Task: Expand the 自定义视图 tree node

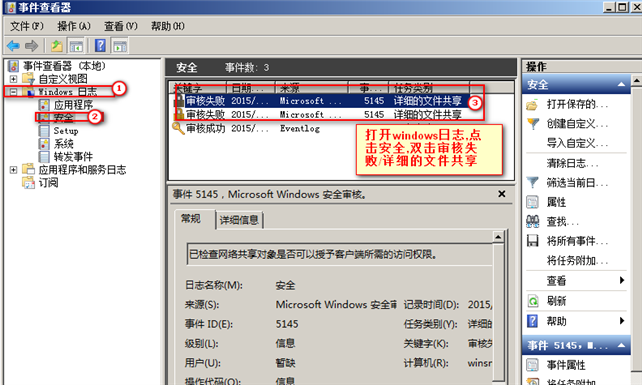Action: click(13, 79)
